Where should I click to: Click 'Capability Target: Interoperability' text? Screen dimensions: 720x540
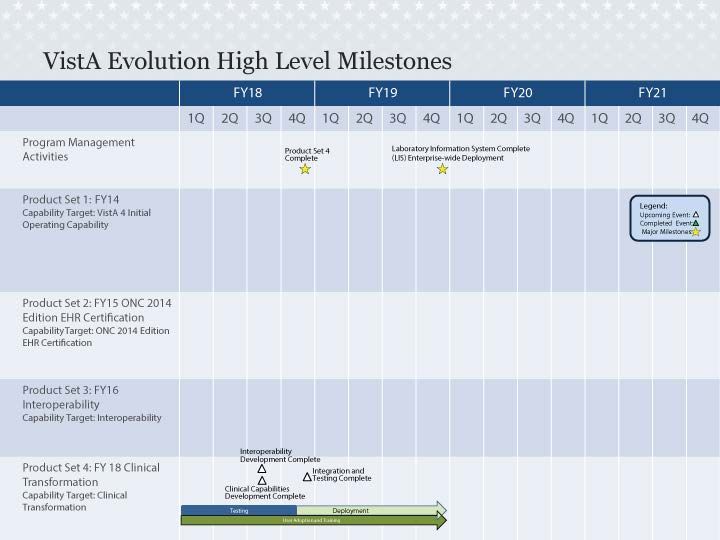pos(92,418)
